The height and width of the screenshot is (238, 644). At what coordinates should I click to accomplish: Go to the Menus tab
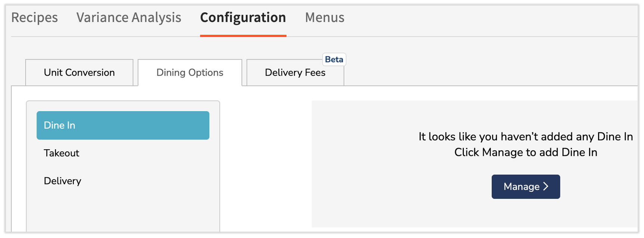point(325,18)
